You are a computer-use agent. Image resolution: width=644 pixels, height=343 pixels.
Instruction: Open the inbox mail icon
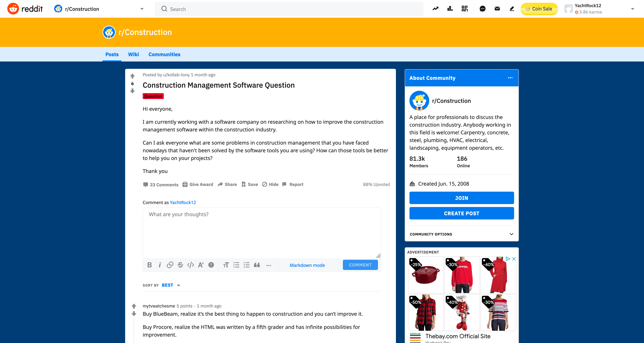click(x=497, y=9)
